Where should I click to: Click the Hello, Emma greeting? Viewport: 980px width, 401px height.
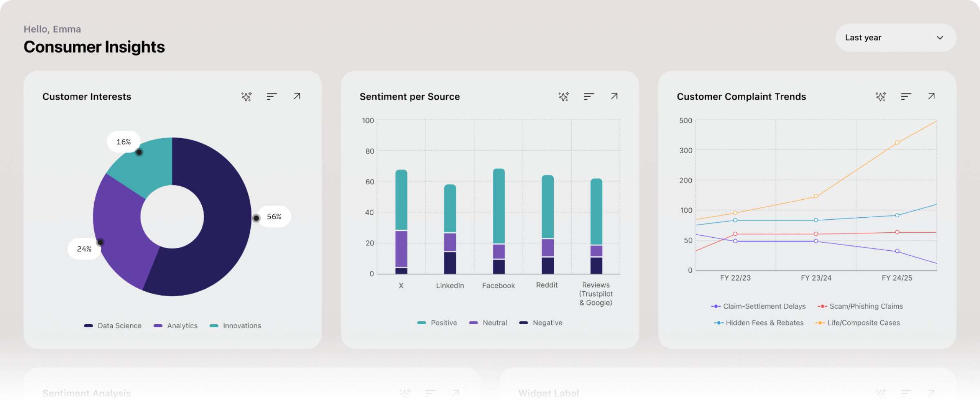pyautogui.click(x=52, y=29)
